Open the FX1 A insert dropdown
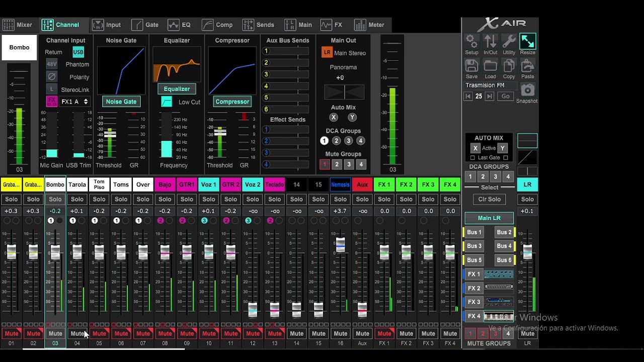The height and width of the screenshot is (362, 644). 74,102
